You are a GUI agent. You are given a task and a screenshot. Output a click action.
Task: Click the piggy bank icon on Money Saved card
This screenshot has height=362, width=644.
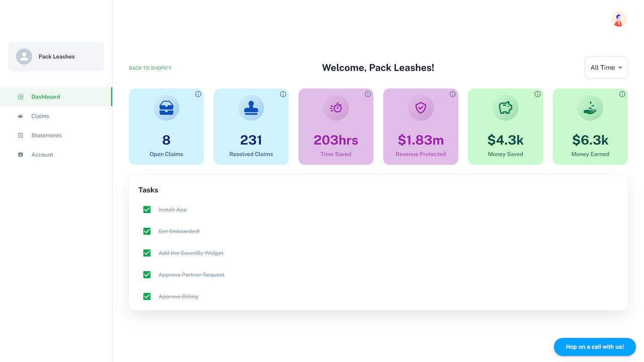pos(505,108)
